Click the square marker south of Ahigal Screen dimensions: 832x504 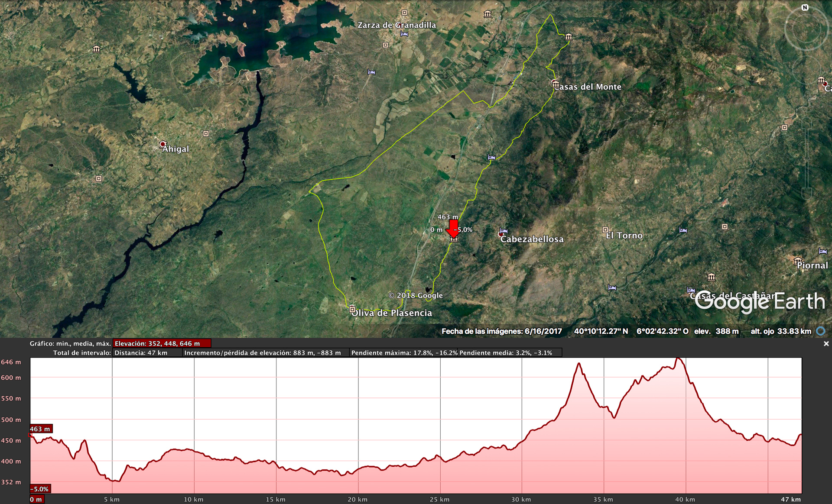point(99,178)
